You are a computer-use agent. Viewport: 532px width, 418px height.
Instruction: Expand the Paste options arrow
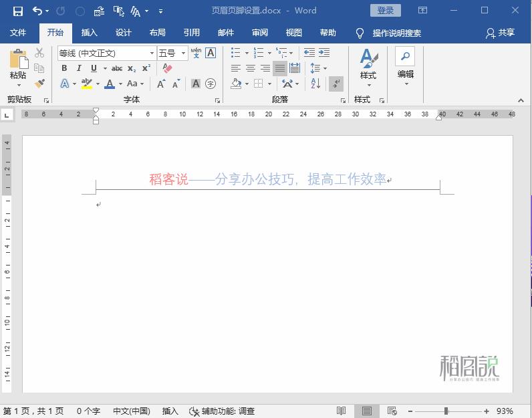click(18, 85)
